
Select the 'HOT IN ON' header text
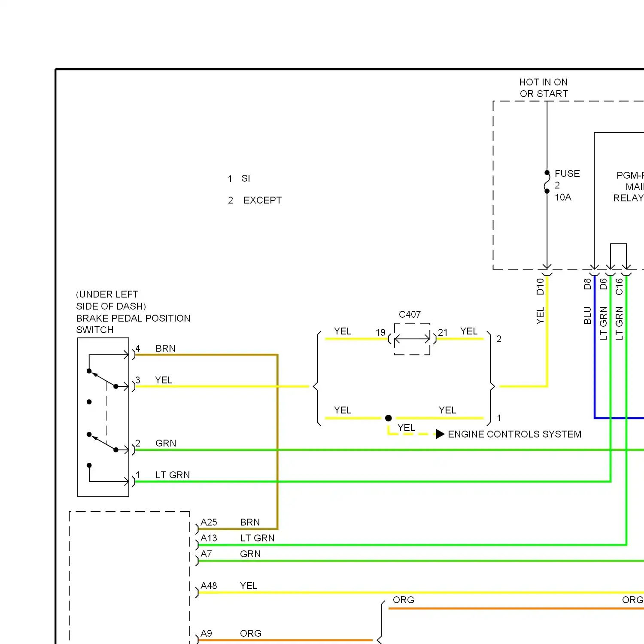[544, 82]
